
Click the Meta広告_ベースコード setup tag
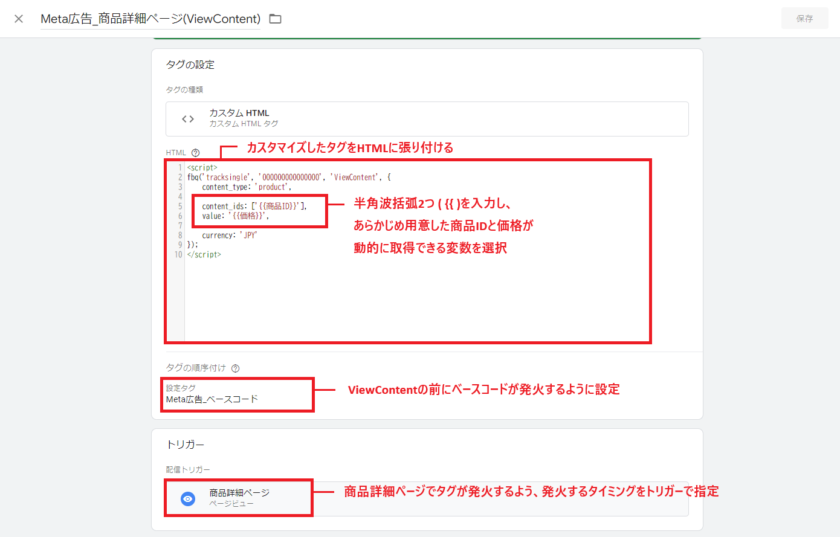point(211,399)
